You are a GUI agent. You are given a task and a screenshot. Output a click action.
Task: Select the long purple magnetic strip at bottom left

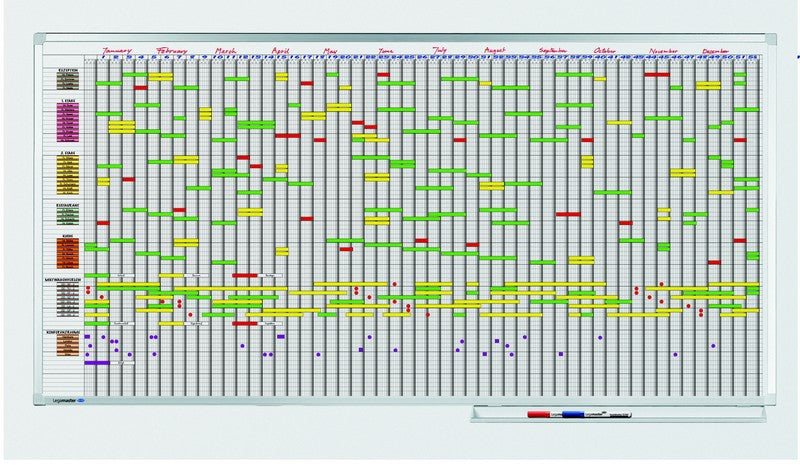[97, 363]
